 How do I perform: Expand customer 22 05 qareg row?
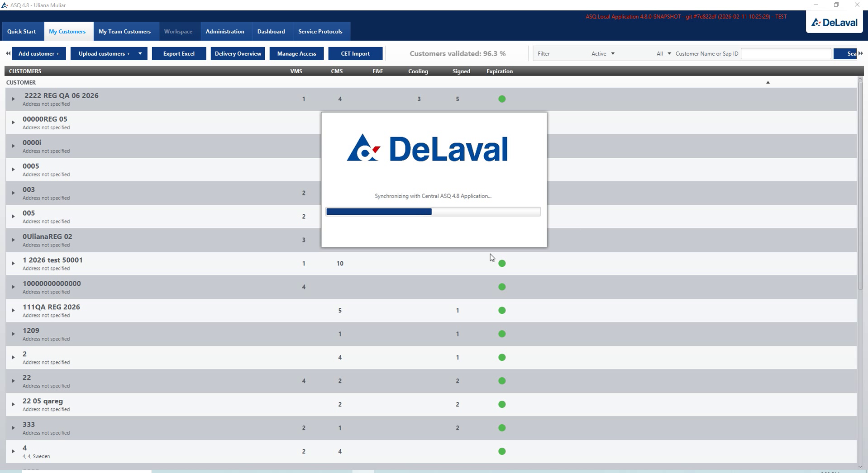(13, 405)
